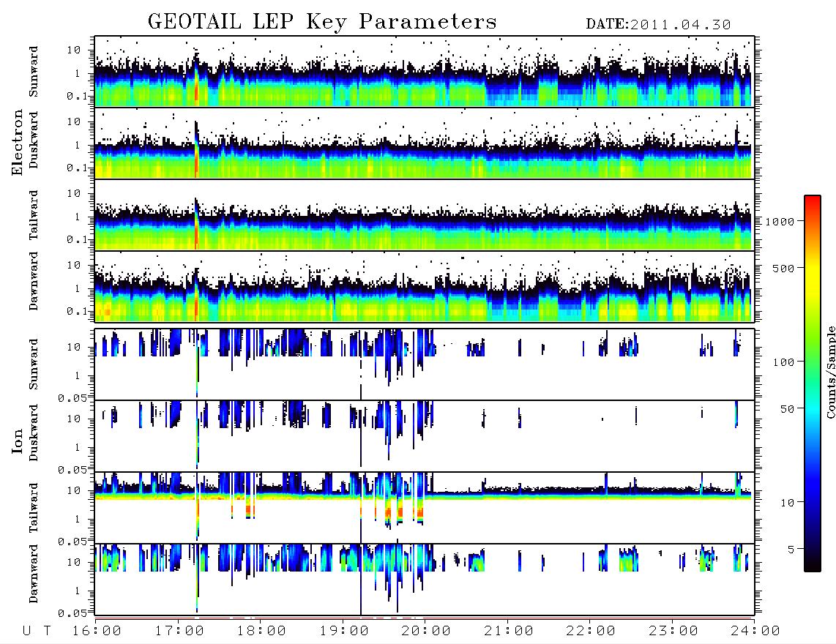Image resolution: width=836 pixels, height=644 pixels.
Task: Click the 23:00 time axis label
Action: 673,631
